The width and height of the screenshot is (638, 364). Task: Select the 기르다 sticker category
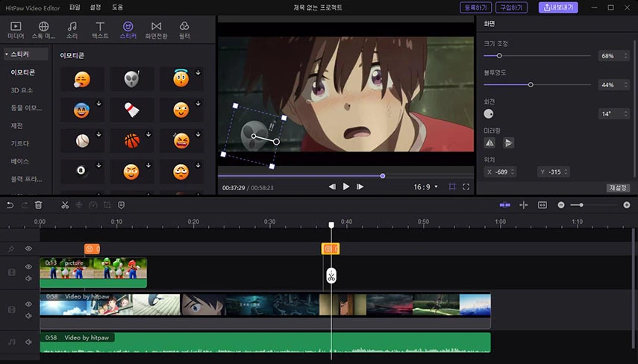tap(19, 143)
